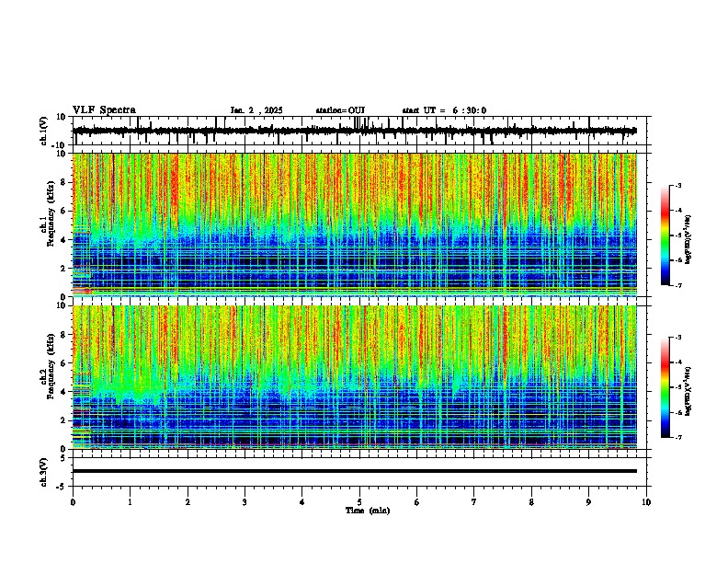
Task: Click the ch.1 spectrogram color scale bar
Action: pyautogui.click(x=665, y=236)
